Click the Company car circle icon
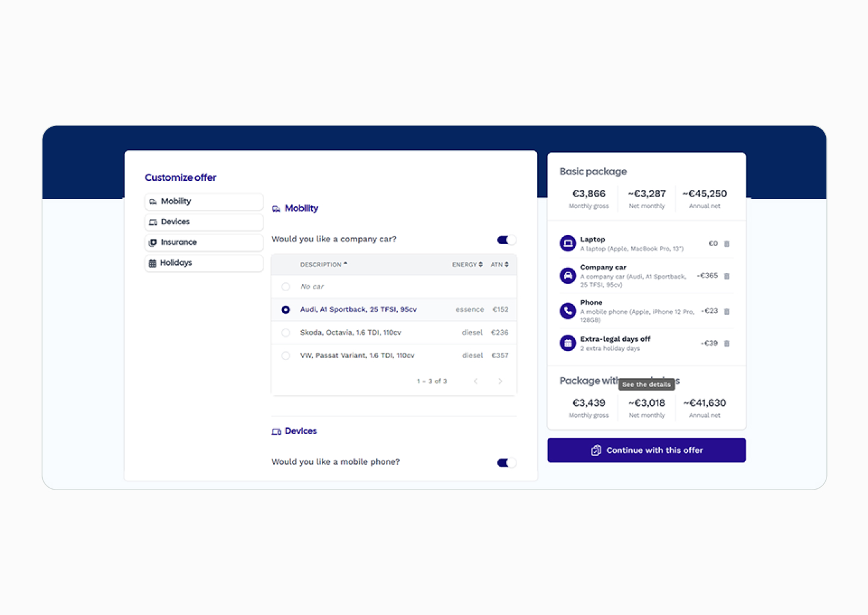 tap(568, 276)
